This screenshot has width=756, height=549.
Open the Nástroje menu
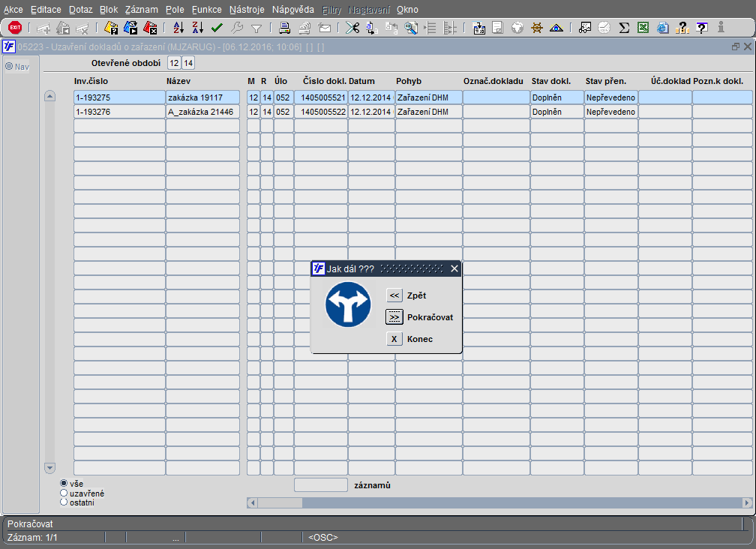(247, 10)
